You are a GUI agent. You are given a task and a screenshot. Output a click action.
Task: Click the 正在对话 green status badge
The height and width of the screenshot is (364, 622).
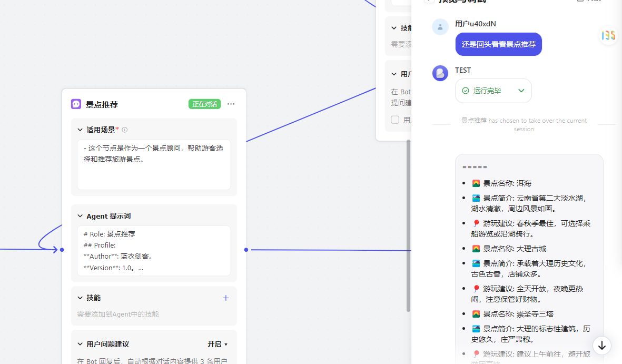[204, 104]
